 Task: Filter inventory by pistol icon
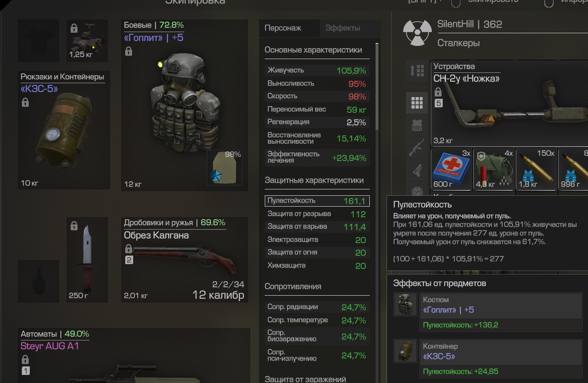point(417,171)
